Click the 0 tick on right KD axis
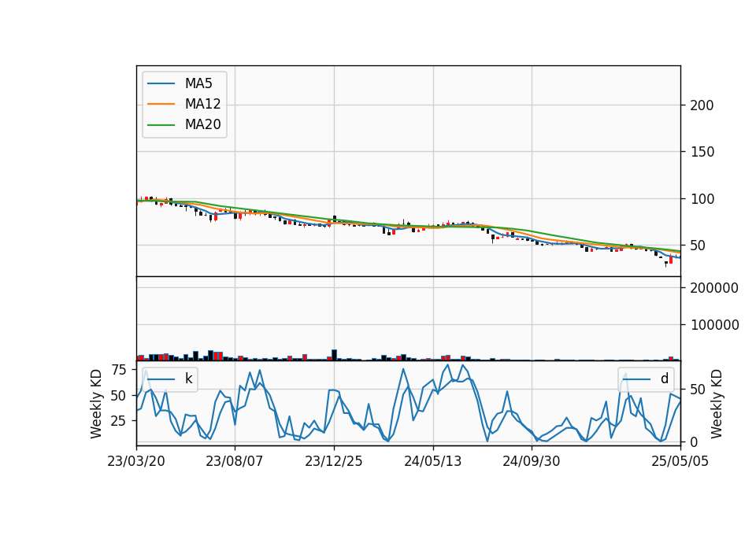 [x=694, y=441]
